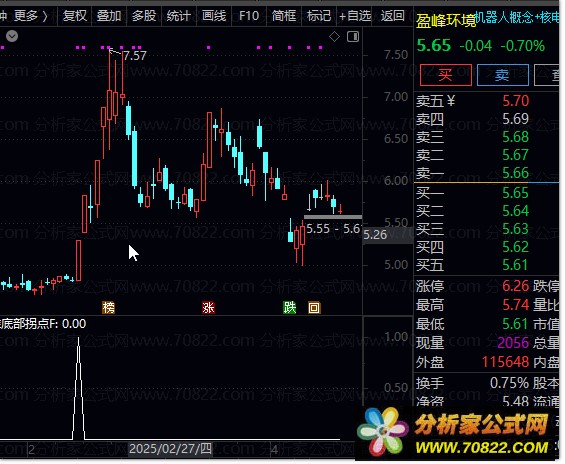Image resolution: width=565 pixels, height=464 pixels.
Task: Click the red 买 button
Action: [x=446, y=75]
